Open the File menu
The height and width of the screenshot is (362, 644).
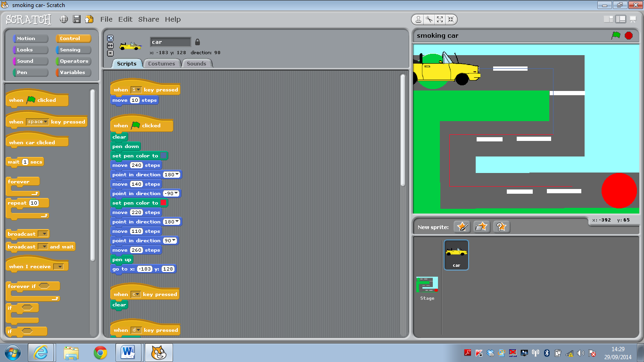tap(107, 19)
